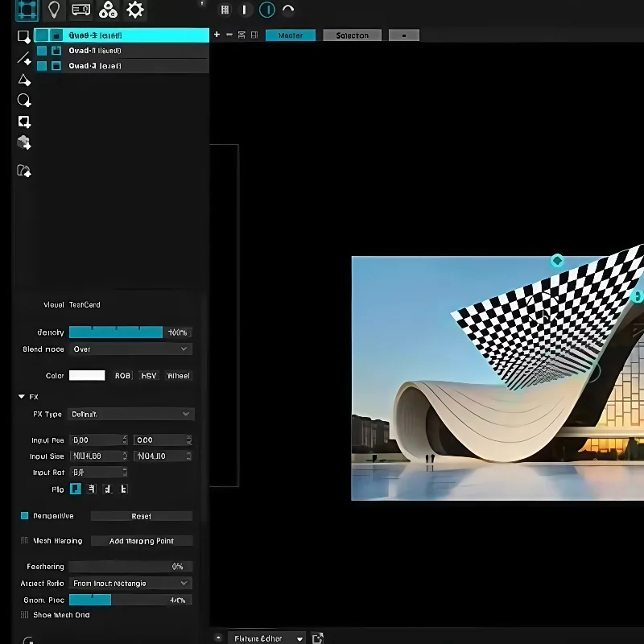Disable the Perspective checkbox
Viewport: 644px width, 644px height.
[x=25, y=515]
